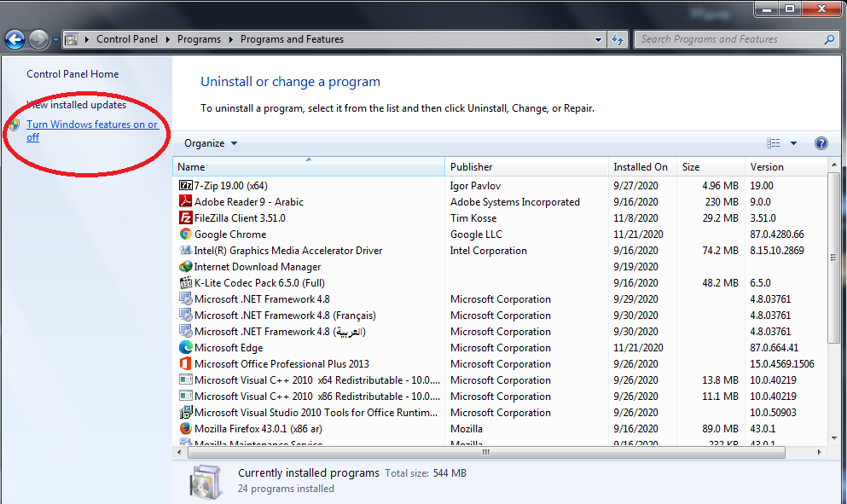This screenshot has width=847, height=504.
Task: Sort list by Version column header
Action: 786,167
